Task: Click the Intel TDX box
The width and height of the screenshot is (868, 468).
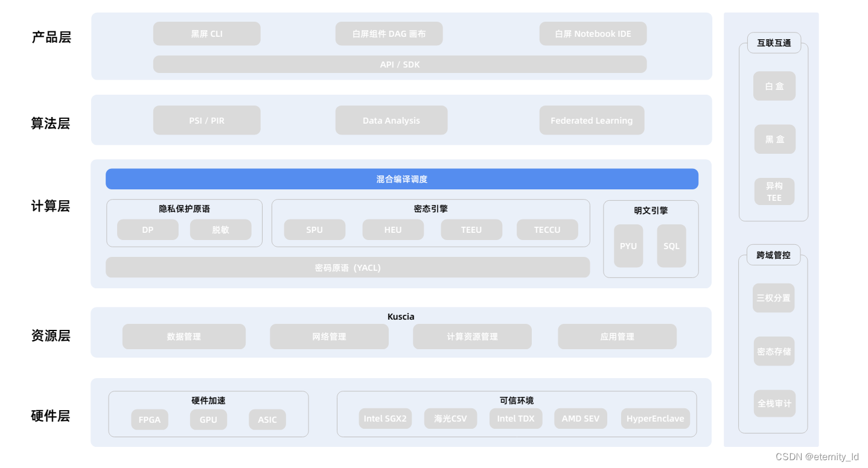Action: 515,419
